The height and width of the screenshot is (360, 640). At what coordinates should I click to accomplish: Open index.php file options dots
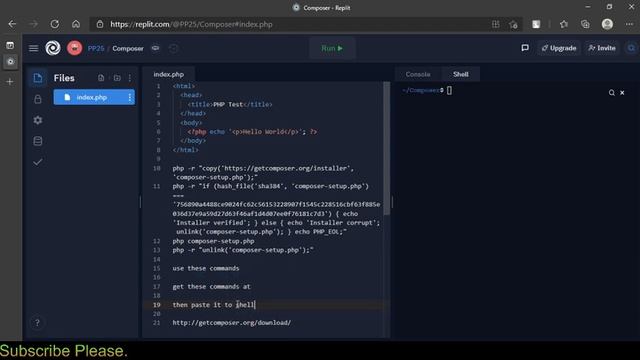pyautogui.click(x=130, y=97)
